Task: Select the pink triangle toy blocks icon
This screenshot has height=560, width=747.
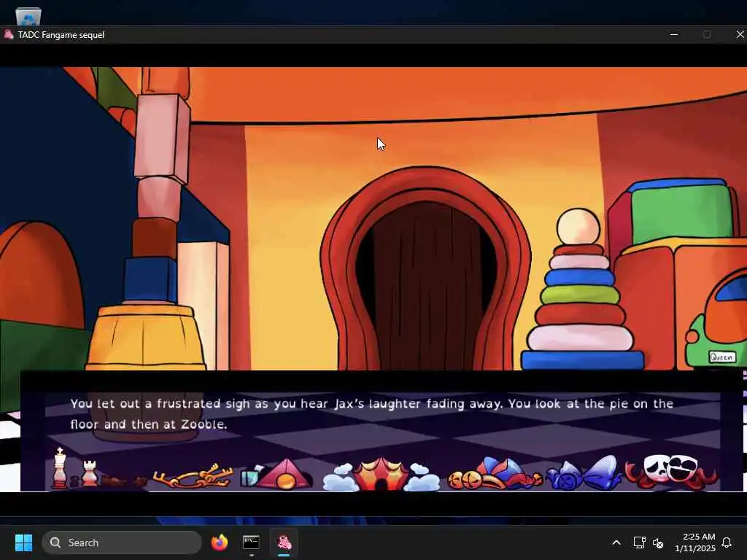Action: tap(276, 474)
